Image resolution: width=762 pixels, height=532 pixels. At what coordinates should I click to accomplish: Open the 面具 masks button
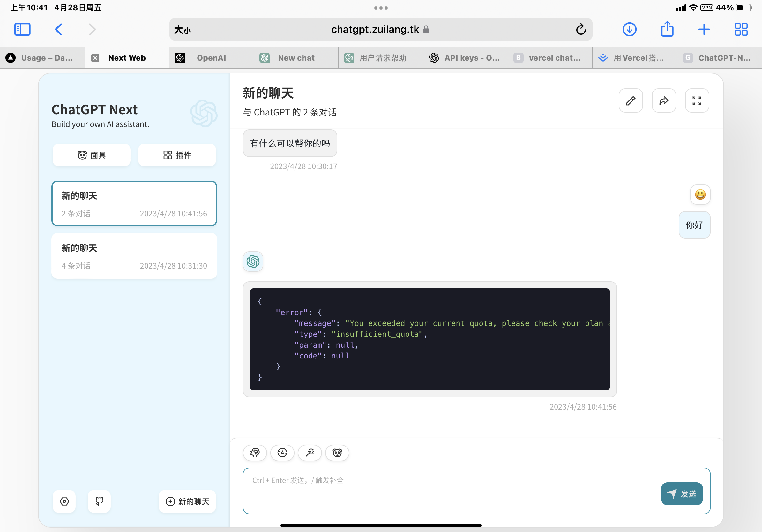[92, 155]
